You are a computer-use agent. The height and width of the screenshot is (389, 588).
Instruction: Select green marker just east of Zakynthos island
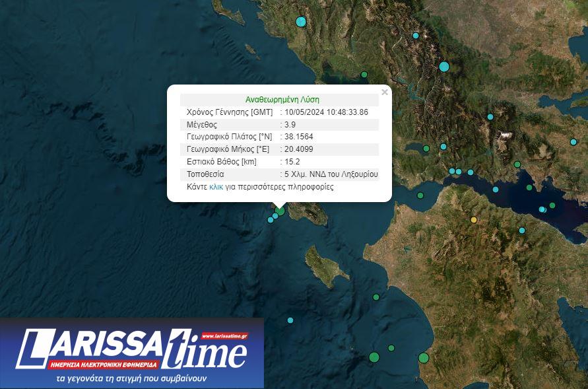[x=376, y=297]
